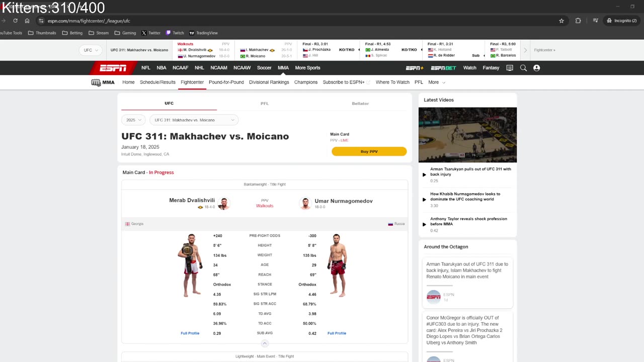The image size is (644, 362).
Task: Click Merab Dvalishvili's headshot photo
Action: [223, 204]
